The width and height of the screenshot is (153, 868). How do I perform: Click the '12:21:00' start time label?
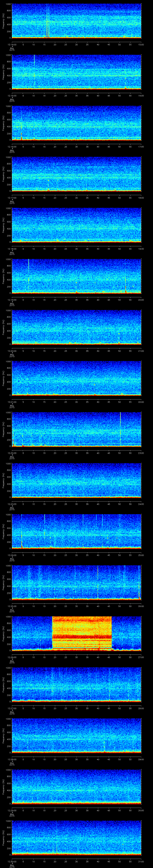12,402
